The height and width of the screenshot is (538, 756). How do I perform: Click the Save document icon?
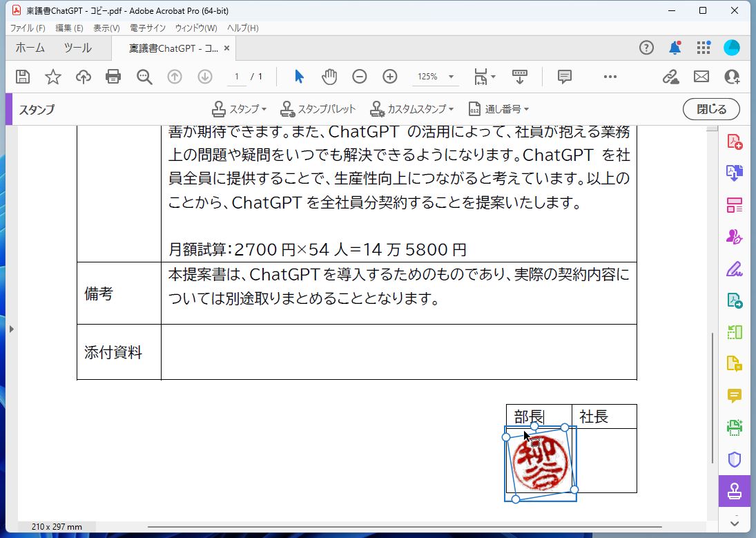23,77
